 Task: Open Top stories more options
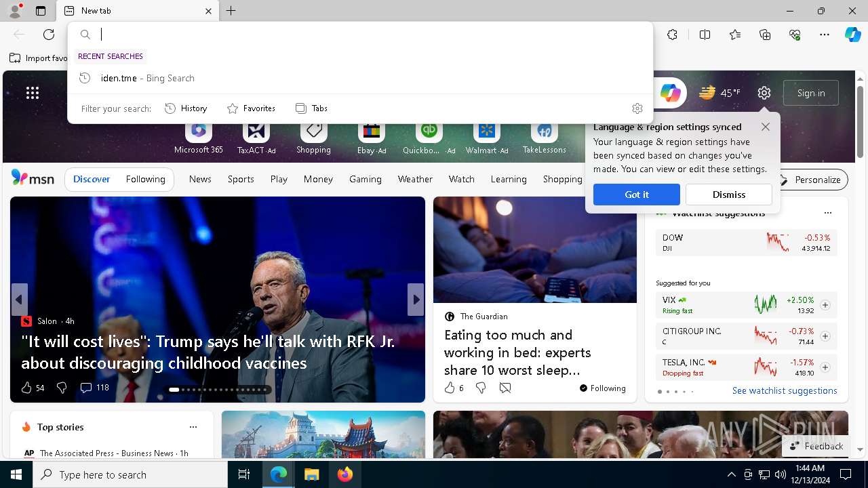pos(193,427)
